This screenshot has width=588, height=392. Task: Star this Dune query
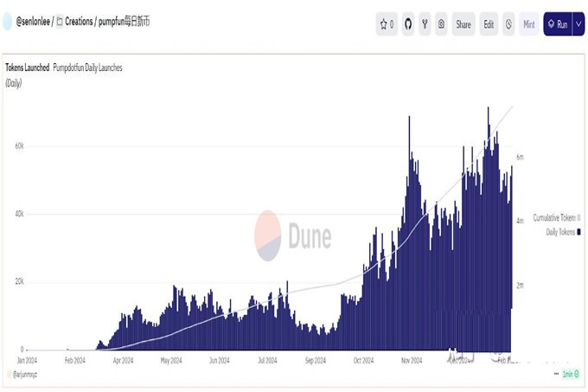coord(387,24)
